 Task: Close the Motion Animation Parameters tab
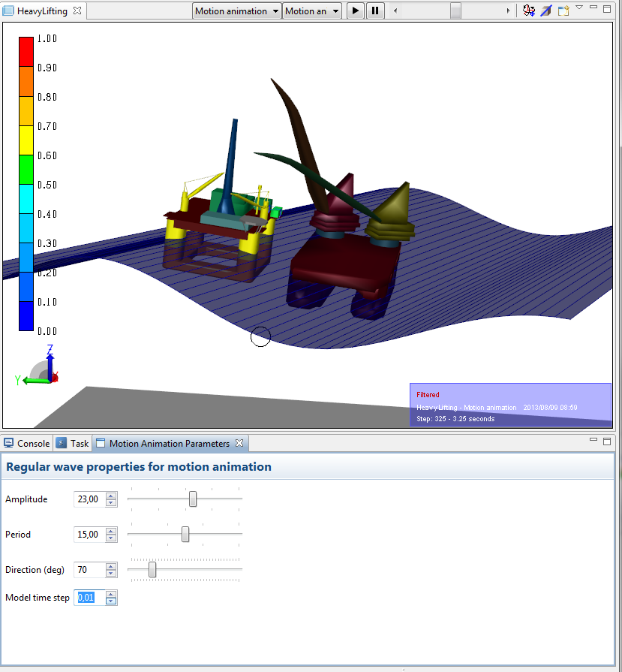[x=239, y=443]
